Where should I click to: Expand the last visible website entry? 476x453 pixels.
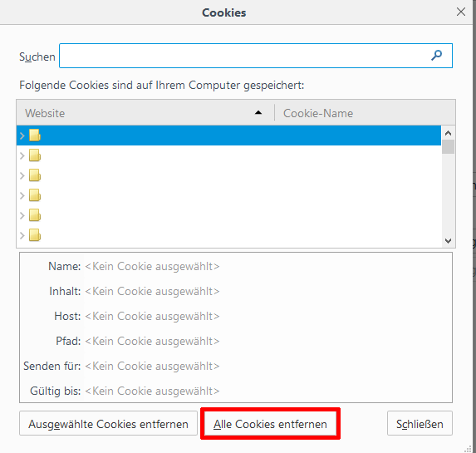(22, 235)
